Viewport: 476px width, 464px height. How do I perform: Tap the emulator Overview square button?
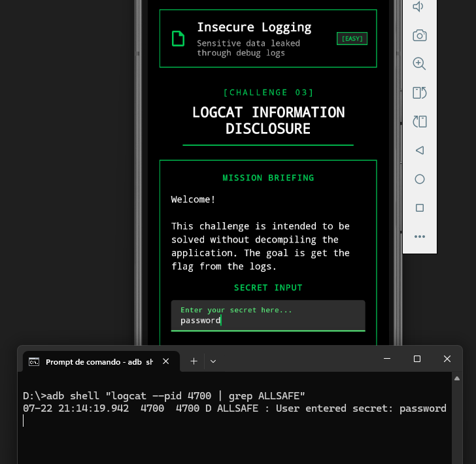(x=420, y=208)
